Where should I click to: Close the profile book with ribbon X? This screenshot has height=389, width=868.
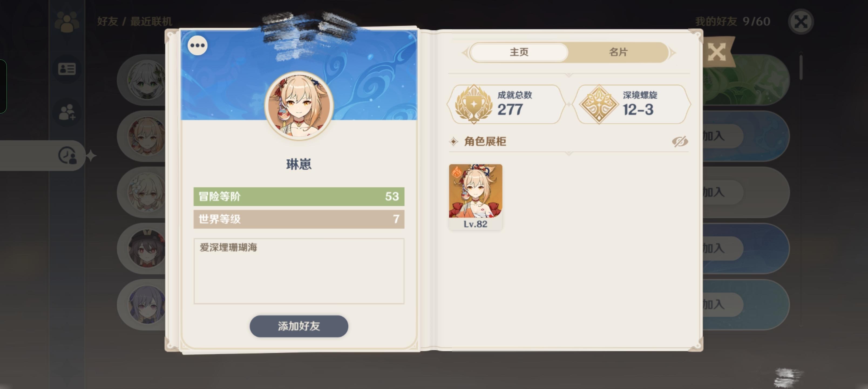click(717, 53)
